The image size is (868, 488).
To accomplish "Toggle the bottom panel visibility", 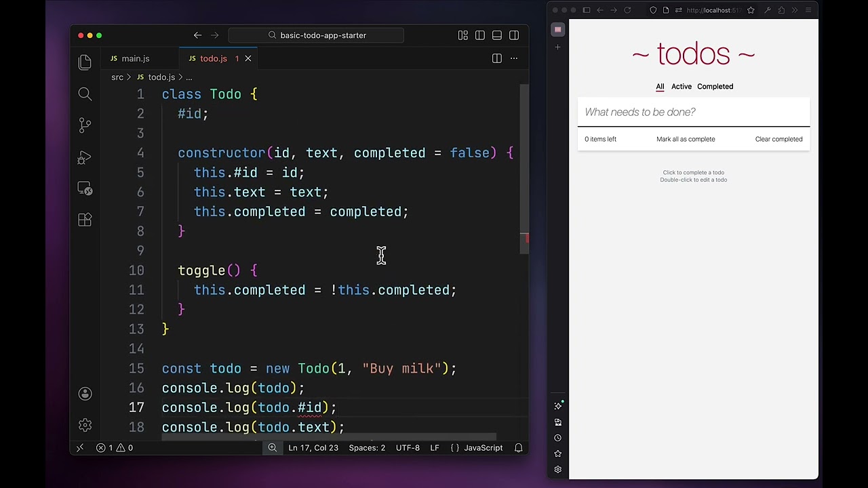I will [497, 35].
